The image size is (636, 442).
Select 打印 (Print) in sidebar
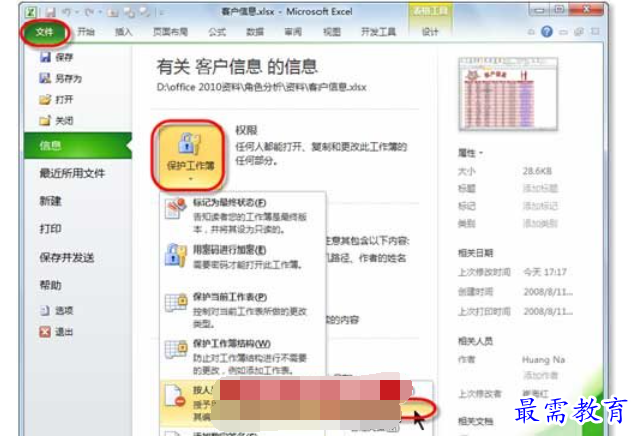pyautogui.click(x=50, y=229)
